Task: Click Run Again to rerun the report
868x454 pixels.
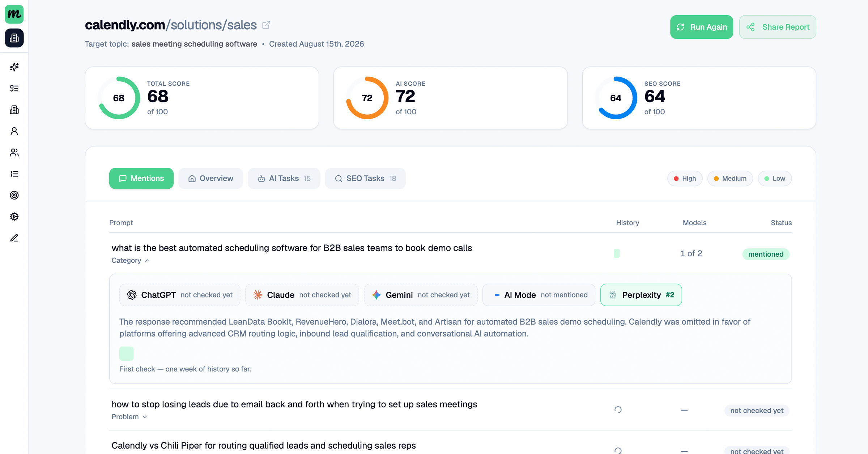Action: 701,27
